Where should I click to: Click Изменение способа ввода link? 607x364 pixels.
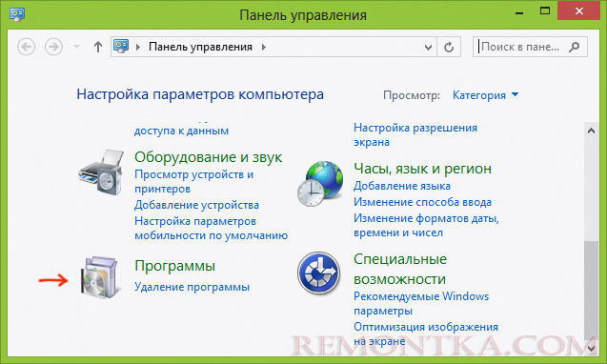pos(423,202)
